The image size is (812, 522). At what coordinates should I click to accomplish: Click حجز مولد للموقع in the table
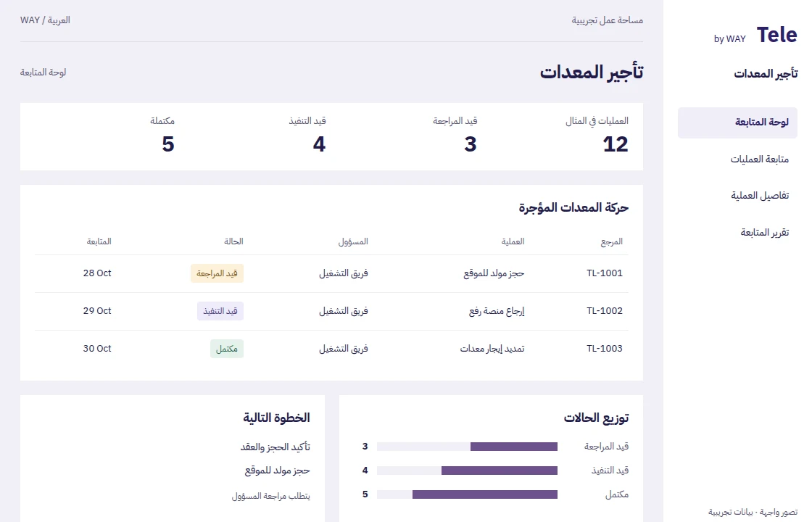494,273
